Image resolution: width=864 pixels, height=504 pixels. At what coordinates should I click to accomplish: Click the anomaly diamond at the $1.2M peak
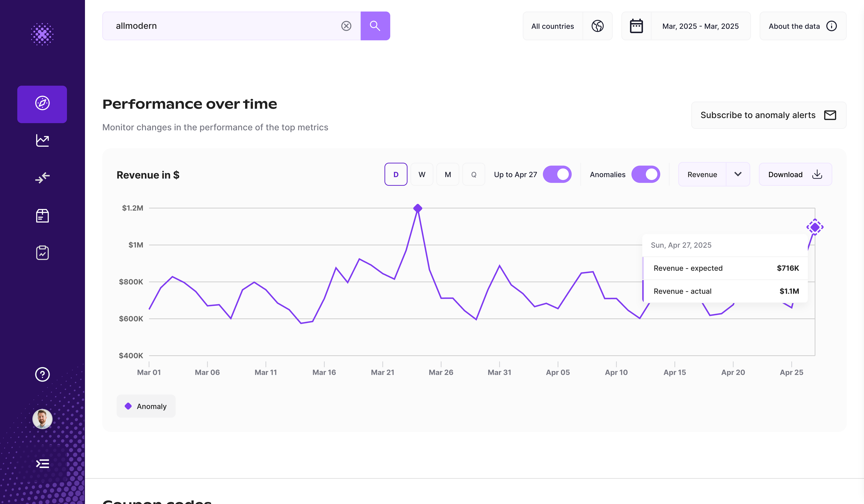[418, 208]
